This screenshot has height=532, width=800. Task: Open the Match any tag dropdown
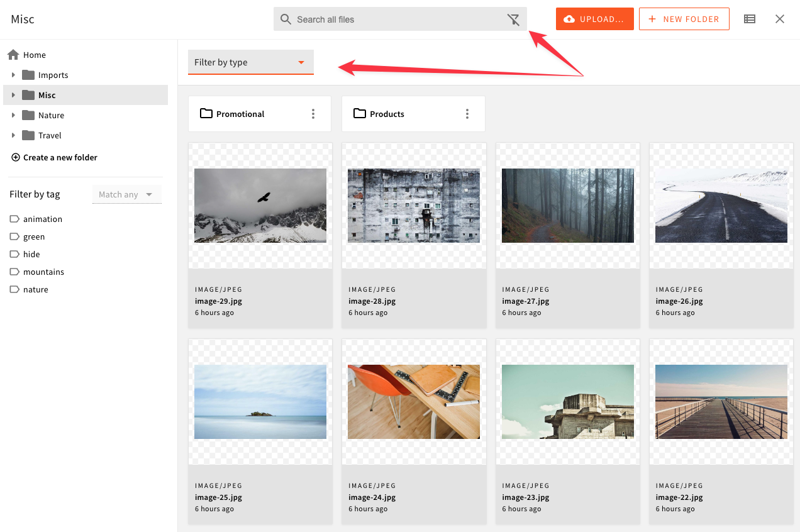click(x=126, y=194)
